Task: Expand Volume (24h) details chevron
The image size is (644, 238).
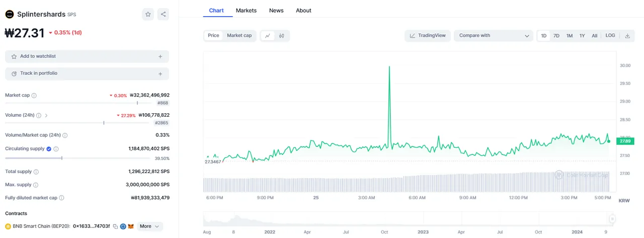Action: [x=47, y=115]
